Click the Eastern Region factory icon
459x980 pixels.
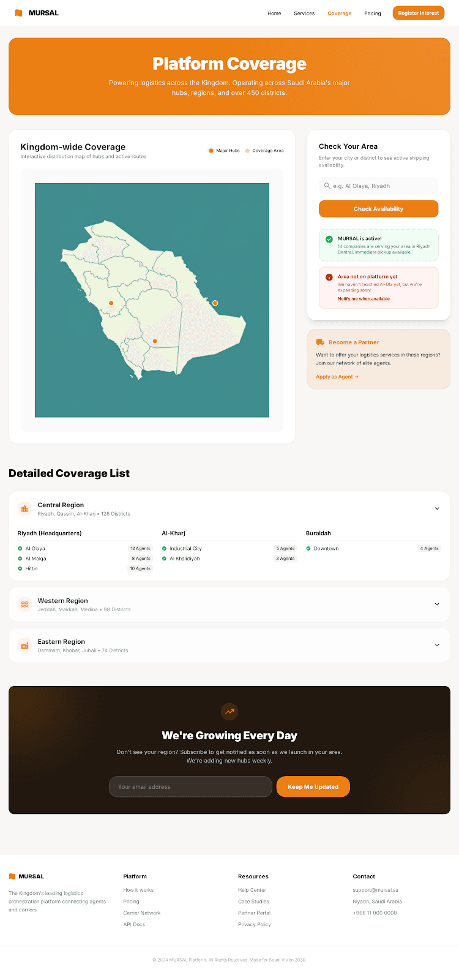(x=24, y=646)
